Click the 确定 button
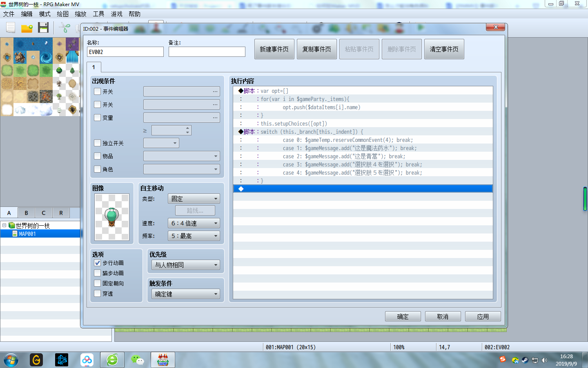 pos(403,316)
